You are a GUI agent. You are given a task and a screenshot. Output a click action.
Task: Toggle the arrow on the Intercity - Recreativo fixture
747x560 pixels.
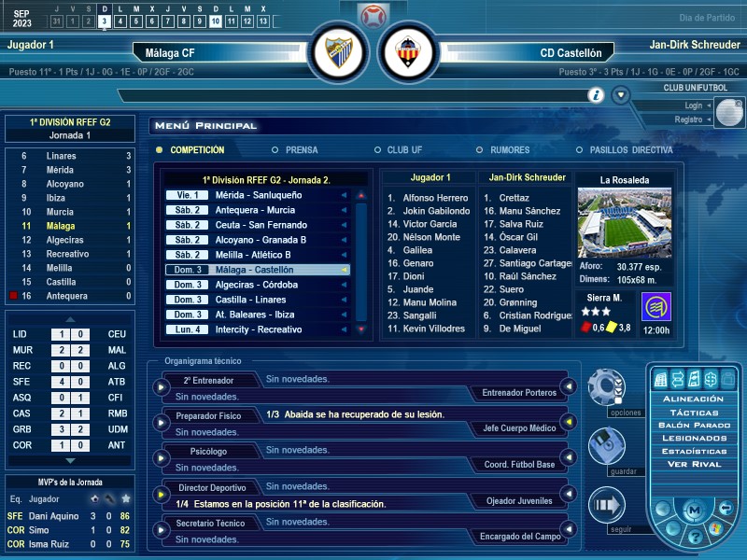point(344,329)
